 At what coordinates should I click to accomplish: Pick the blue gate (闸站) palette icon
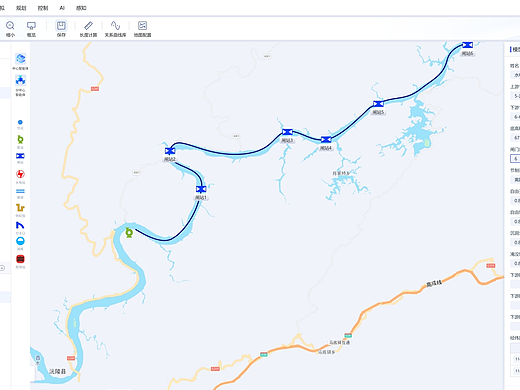click(x=20, y=156)
